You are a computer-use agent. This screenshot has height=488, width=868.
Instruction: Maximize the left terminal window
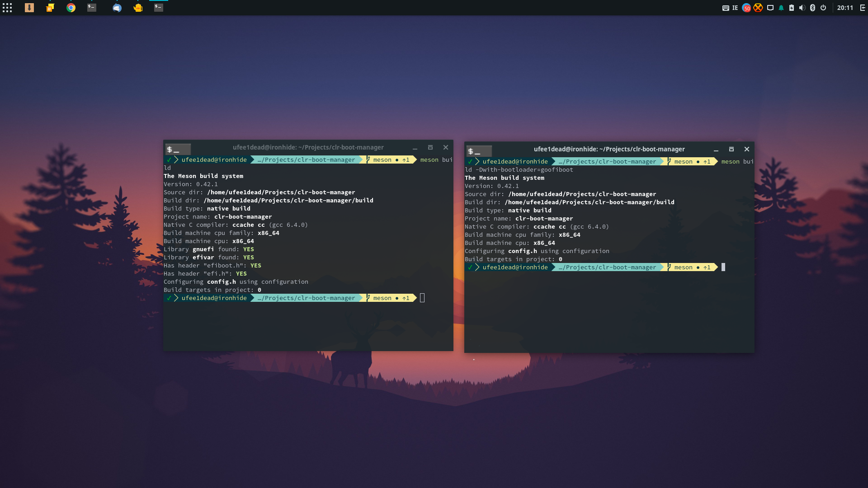(430, 148)
